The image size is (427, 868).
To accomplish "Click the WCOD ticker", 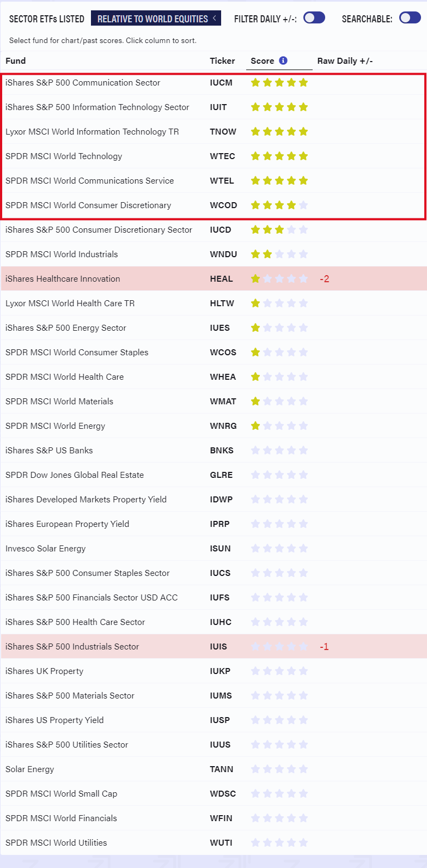I will click(224, 205).
